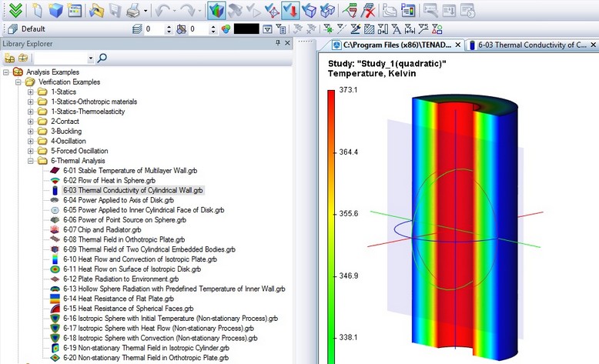Create a new 3D model document

[x=55, y=11]
